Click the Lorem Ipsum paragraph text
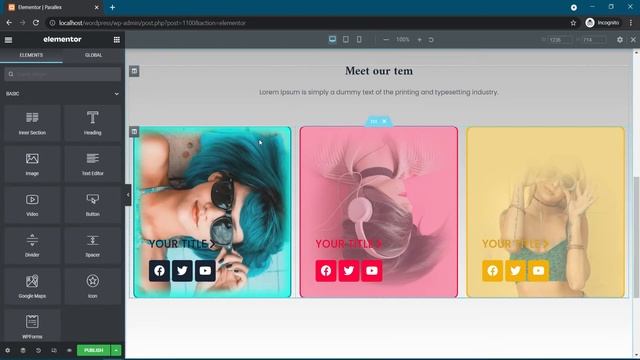This screenshot has height=360, width=640. click(379, 92)
